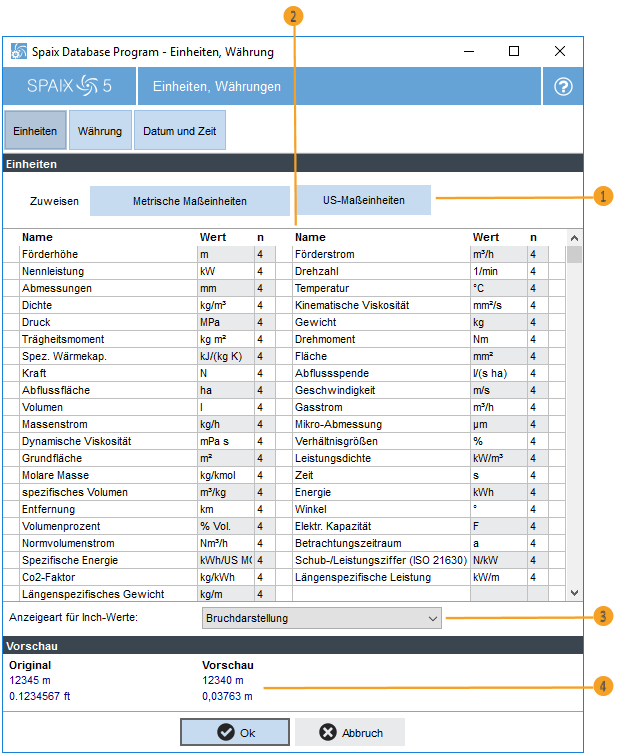Click the decimals cell for Gewicht
621x756 pixels.
click(538, 322)
